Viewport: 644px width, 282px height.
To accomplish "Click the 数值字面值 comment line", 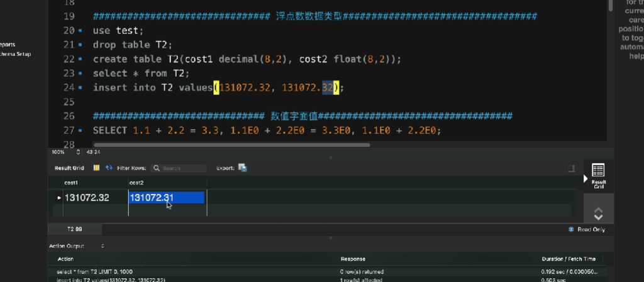I will 303,116.
